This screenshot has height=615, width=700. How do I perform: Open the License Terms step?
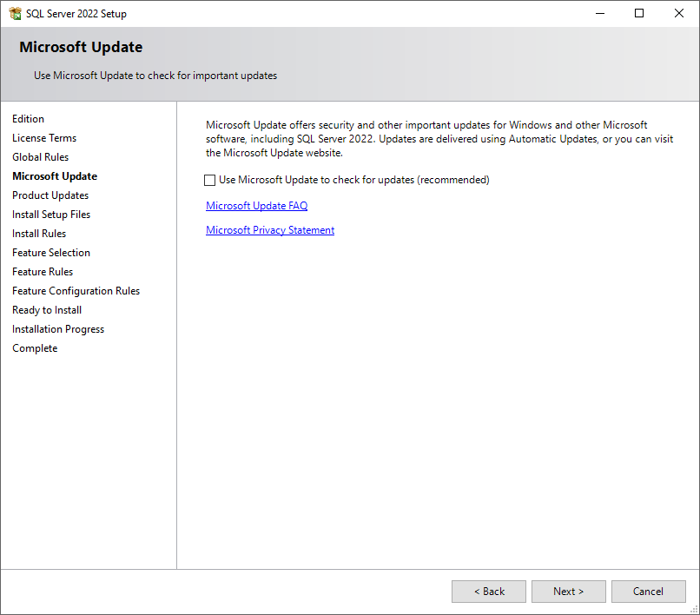44,137
